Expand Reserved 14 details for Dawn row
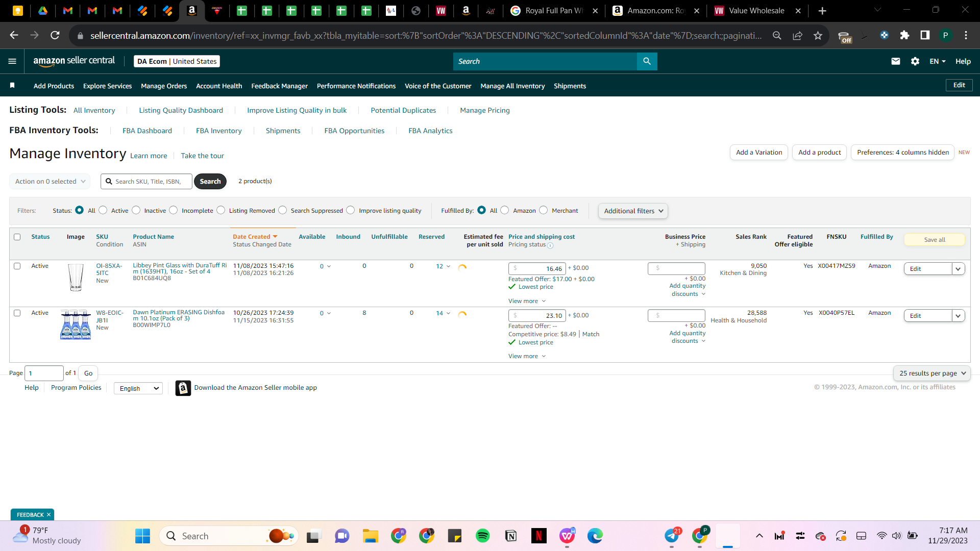Viewport: 980px width, 551px height. [x=443, y=313]
